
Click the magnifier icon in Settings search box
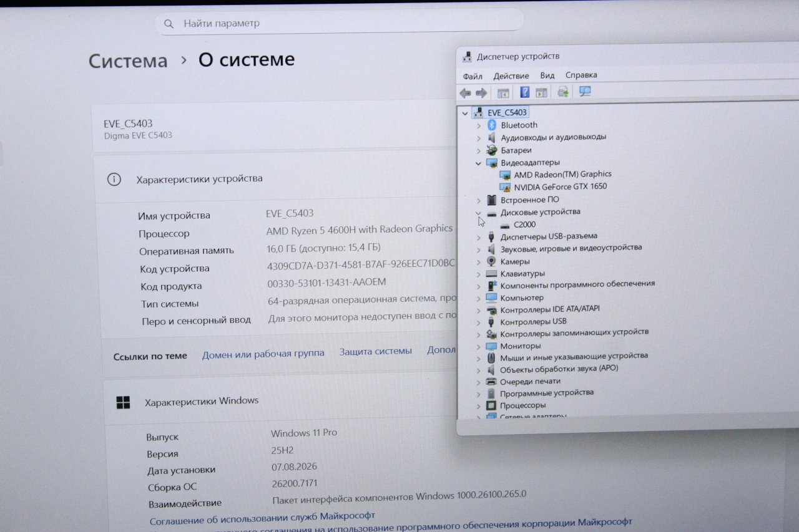click(169, 24)
